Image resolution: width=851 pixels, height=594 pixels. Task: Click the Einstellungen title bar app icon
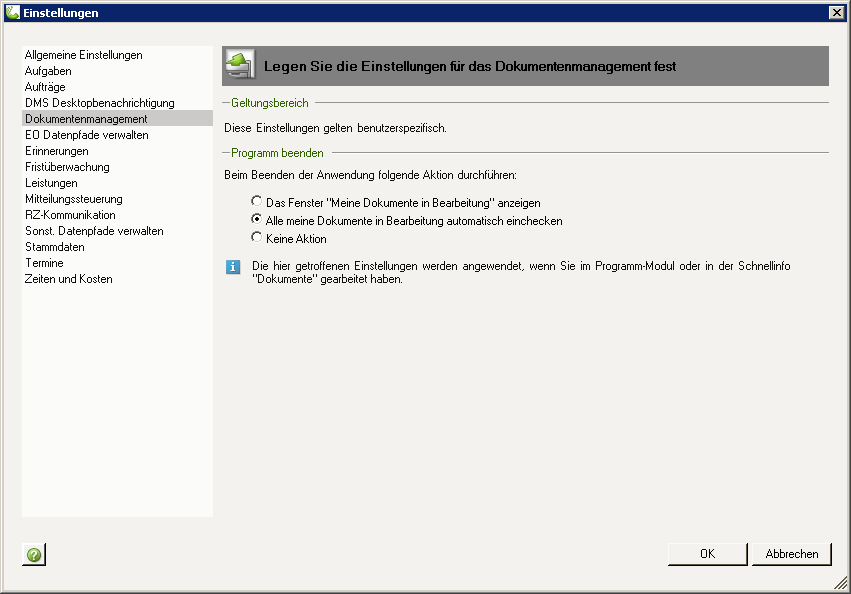[12, 12]
